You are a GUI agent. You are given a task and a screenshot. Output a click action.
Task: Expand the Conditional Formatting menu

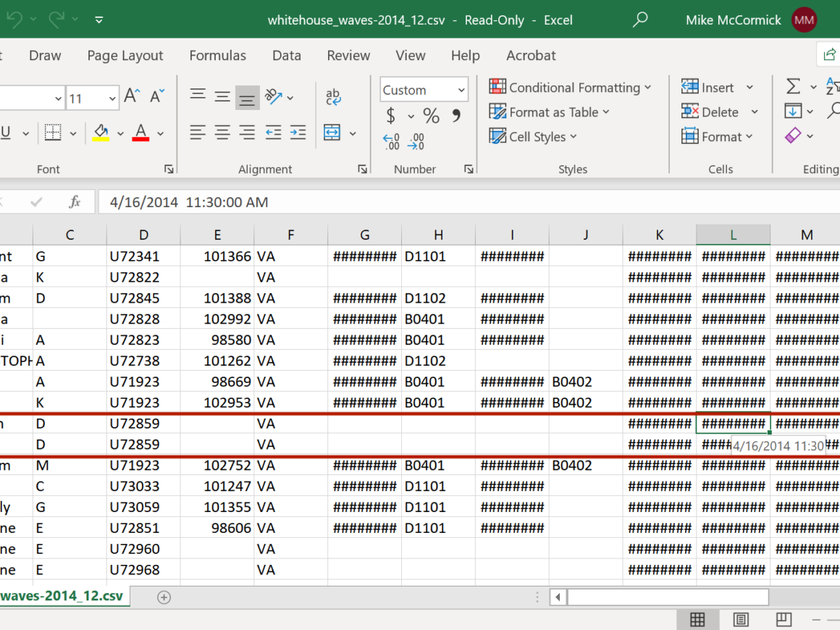click(x=570, y=88)
